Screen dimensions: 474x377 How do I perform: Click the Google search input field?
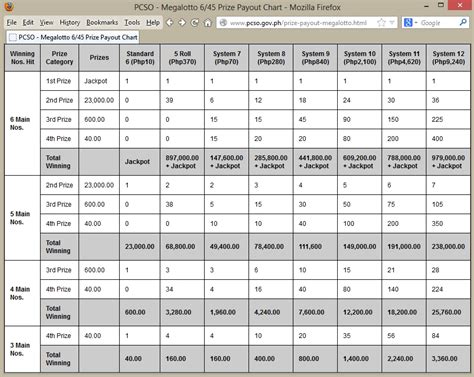point(438,23)
